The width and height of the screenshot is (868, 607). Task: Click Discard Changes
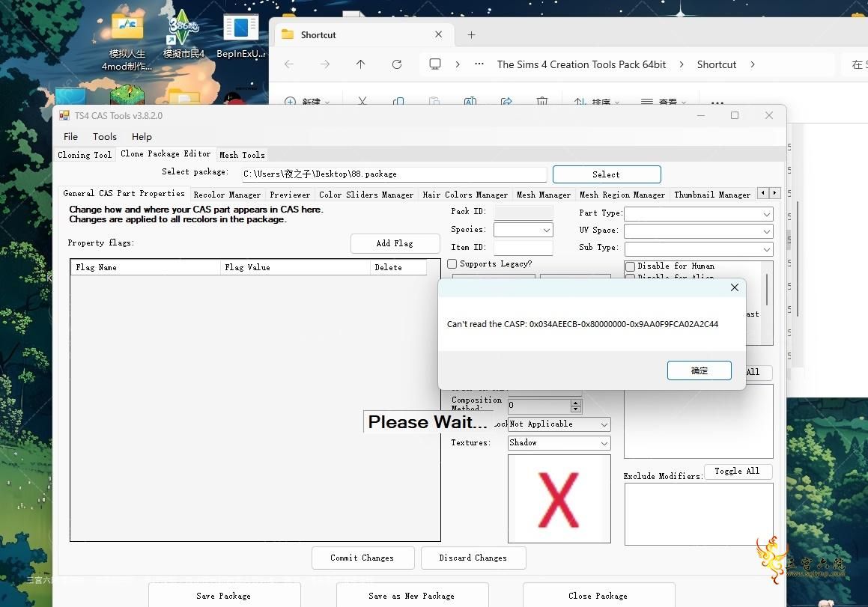point(473,558)
